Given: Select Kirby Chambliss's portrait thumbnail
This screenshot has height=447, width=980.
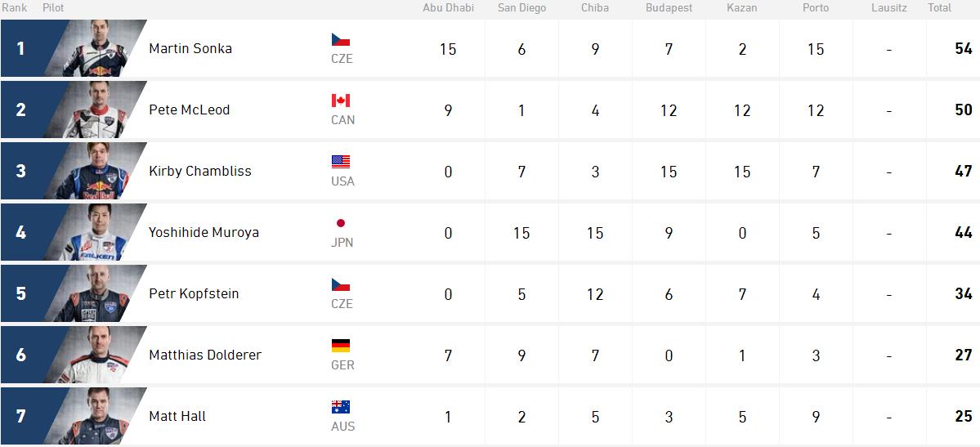Looking at the screenshot, I should (x=95, y=171).
